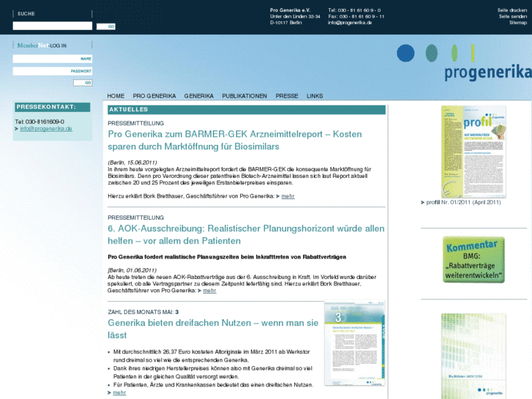532x399 pixels.
Task: Open the PRESSE menu item
Action: coord(287,96)
